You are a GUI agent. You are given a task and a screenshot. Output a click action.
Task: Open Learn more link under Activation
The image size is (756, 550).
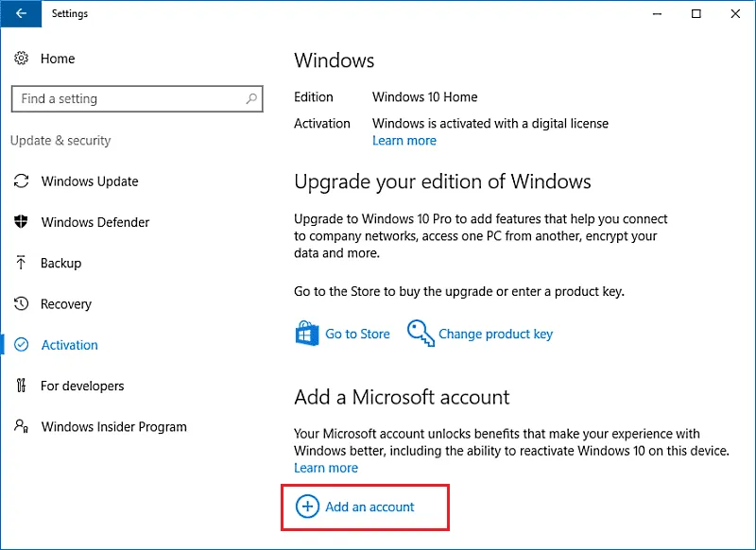(x=404, y=141)
